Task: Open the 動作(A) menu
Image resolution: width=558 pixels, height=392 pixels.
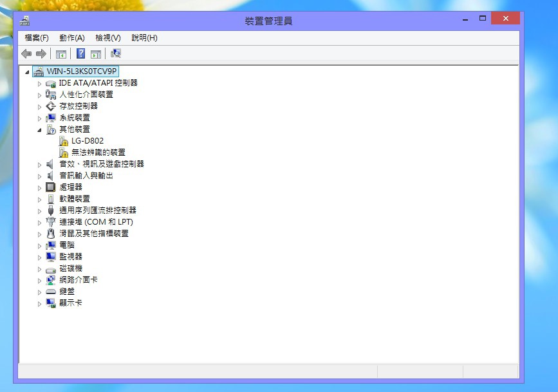Action: point(72,38)
